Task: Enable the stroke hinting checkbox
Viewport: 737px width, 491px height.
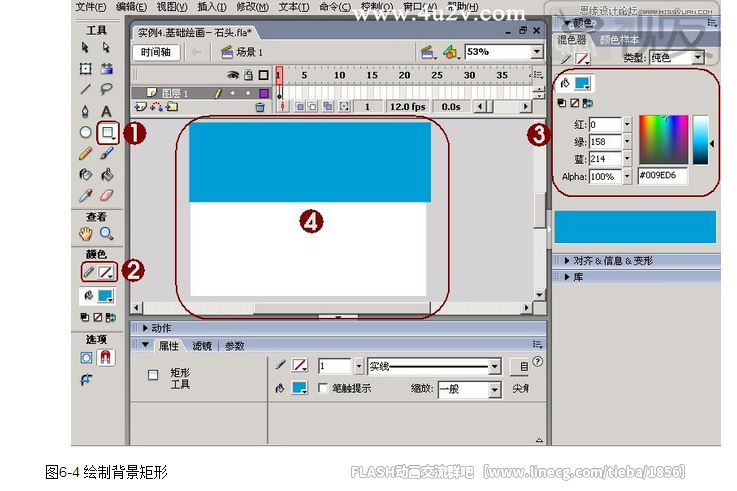Action: click(323, 388)
